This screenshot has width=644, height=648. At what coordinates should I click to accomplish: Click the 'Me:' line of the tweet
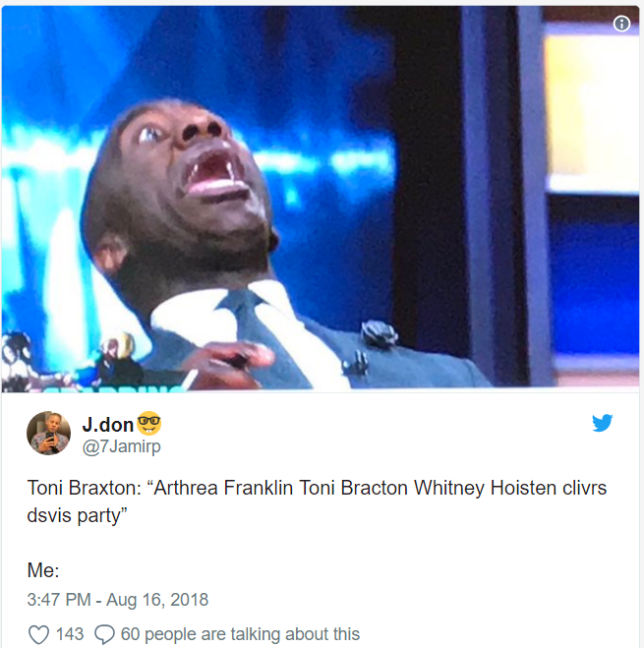pos(43,570)
